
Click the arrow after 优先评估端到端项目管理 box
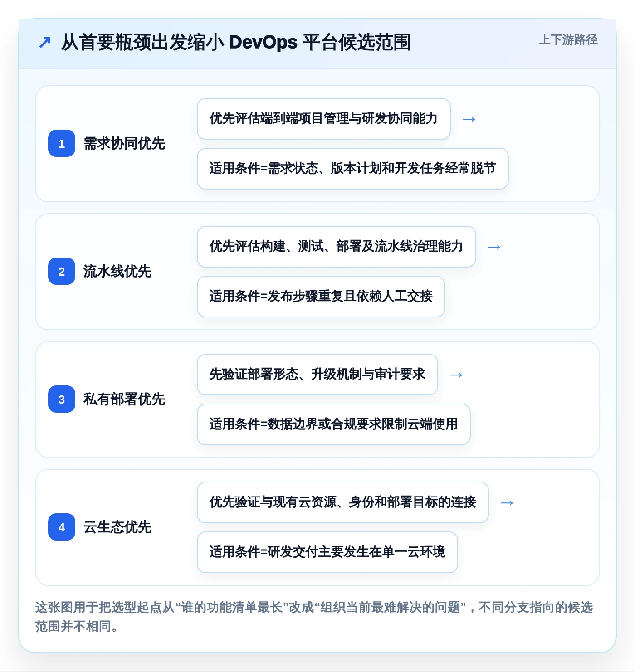[469, 119]
